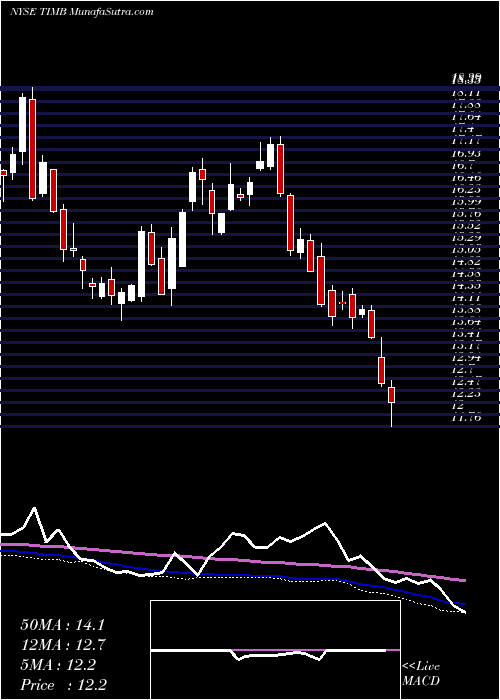Click the '5MA : 12.2' readout

[x=58, y=665]
